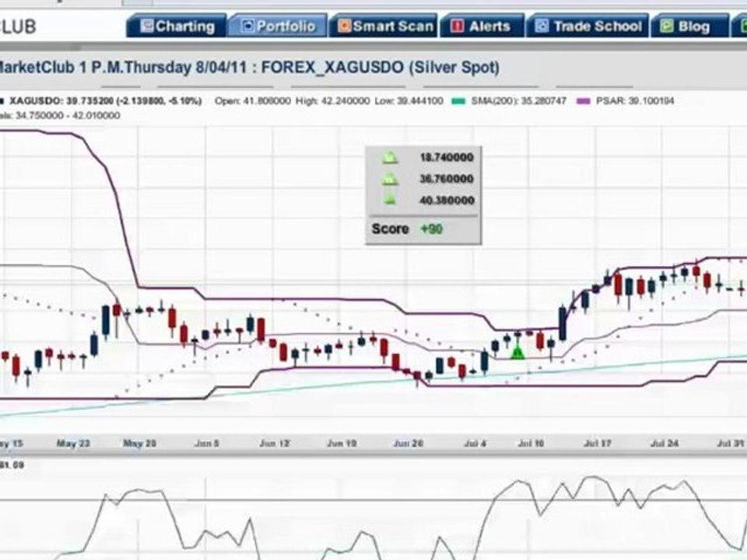Click the PSAR: 39.100194 label

coord(635,101)
